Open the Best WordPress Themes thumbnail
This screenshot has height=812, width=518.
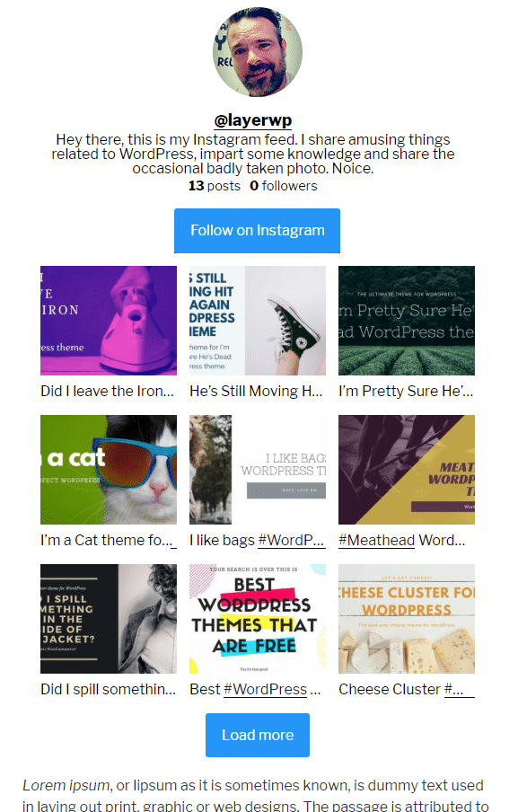coord(258,619)
